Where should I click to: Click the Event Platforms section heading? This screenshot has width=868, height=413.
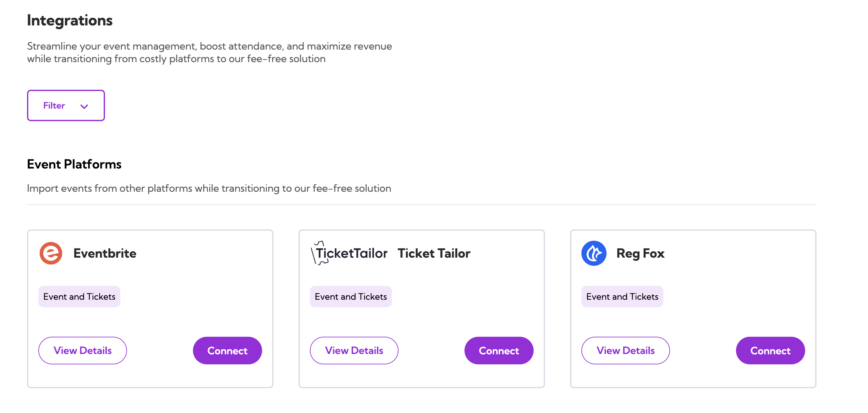tap(74, 164)
